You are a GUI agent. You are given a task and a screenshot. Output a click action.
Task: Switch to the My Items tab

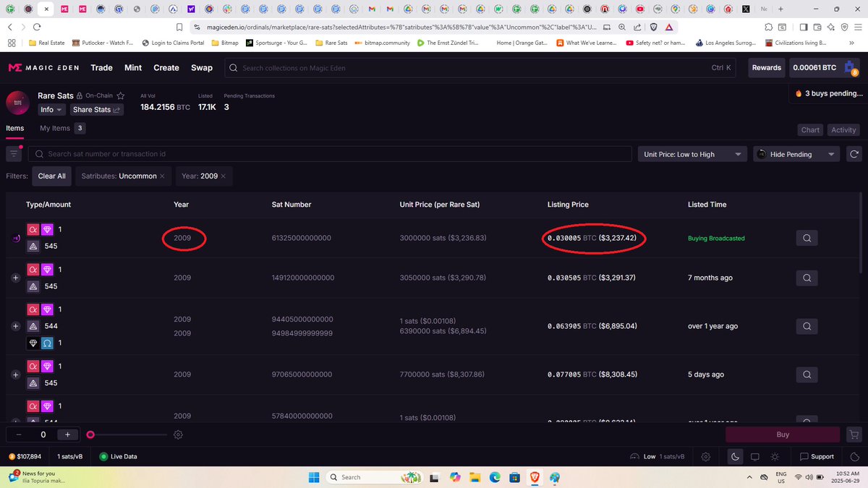pos(62,128)
